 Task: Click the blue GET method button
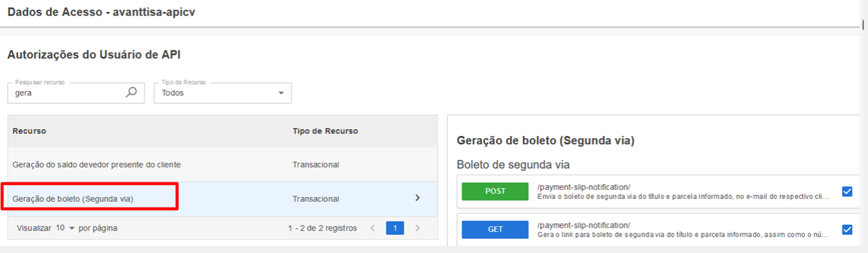pyautogui.click(x=495, y=229)
